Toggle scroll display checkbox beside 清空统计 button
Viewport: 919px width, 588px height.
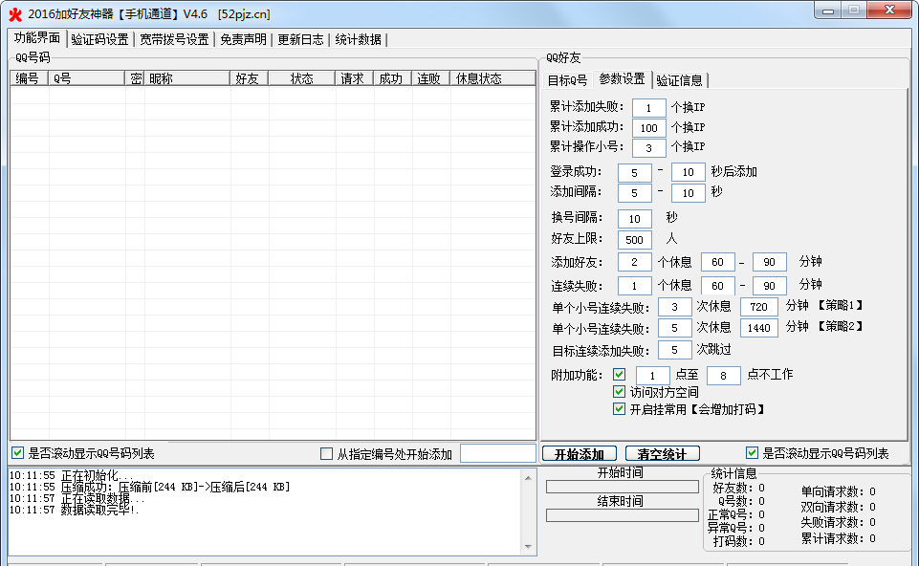pos(752,453)
